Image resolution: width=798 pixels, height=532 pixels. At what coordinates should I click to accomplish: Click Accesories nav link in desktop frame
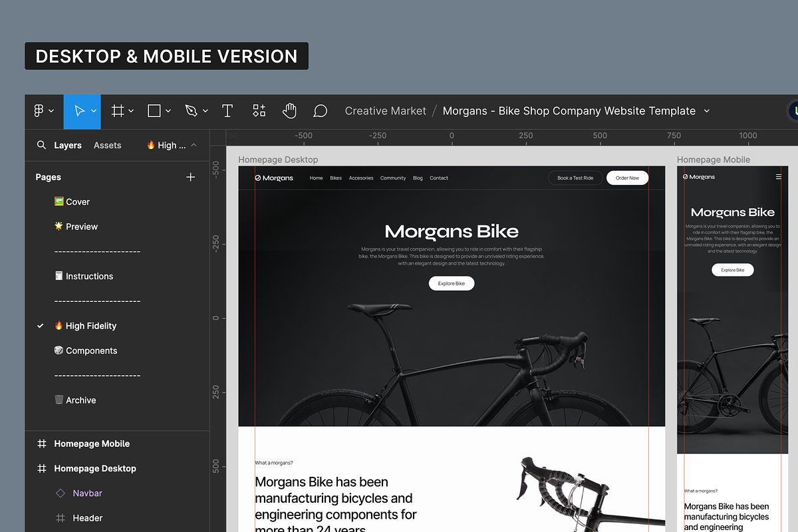pos(361,178)
